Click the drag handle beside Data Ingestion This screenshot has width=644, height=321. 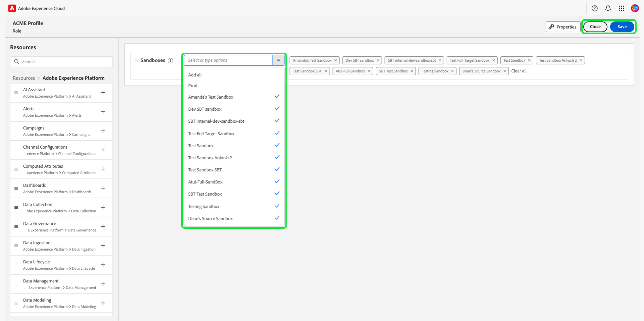point(16,246)
